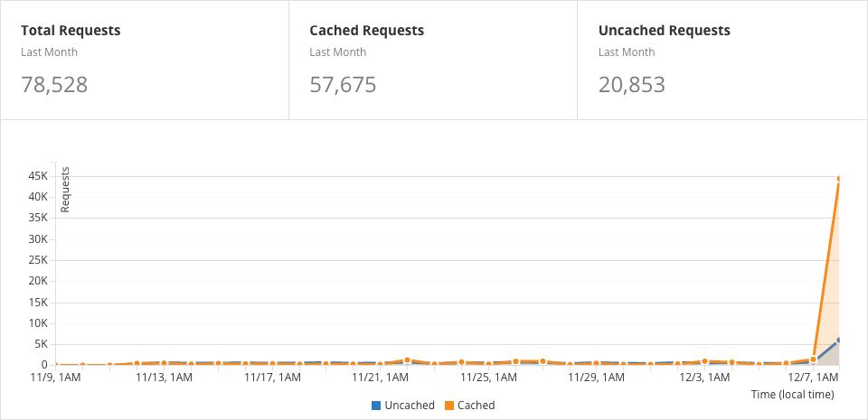The width and height of the screenshot is (868, 420).
Task: Click the 12/7, 1AM x-axis label
Action: coord(813,377)
